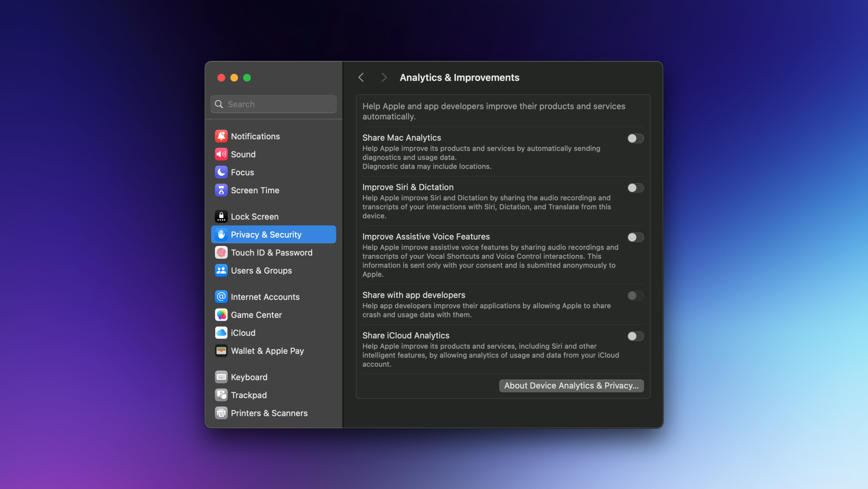Open Focus label in the sidebar
The height and width of the screenshot is (489, 868).
(242, 172)
